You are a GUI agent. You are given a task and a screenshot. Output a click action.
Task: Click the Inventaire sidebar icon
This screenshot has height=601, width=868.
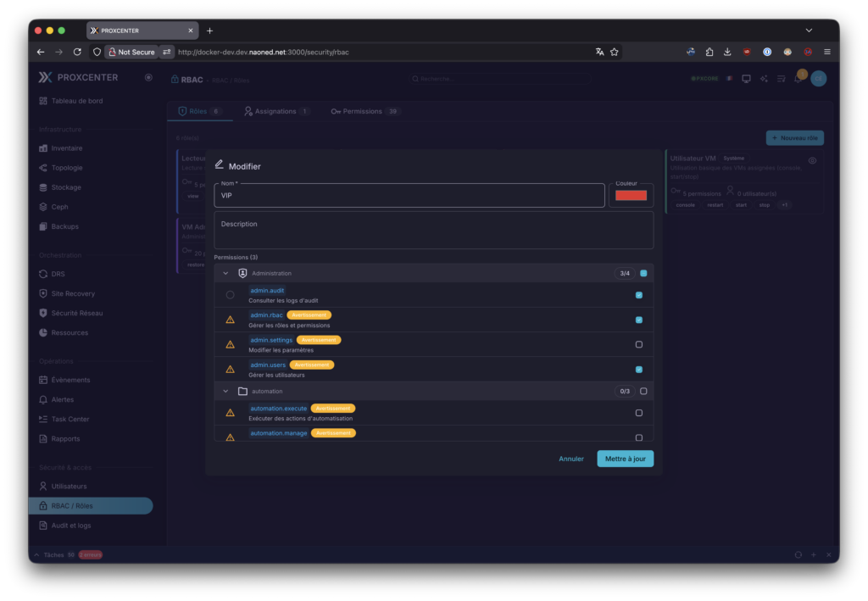click(x=43, y=148)
